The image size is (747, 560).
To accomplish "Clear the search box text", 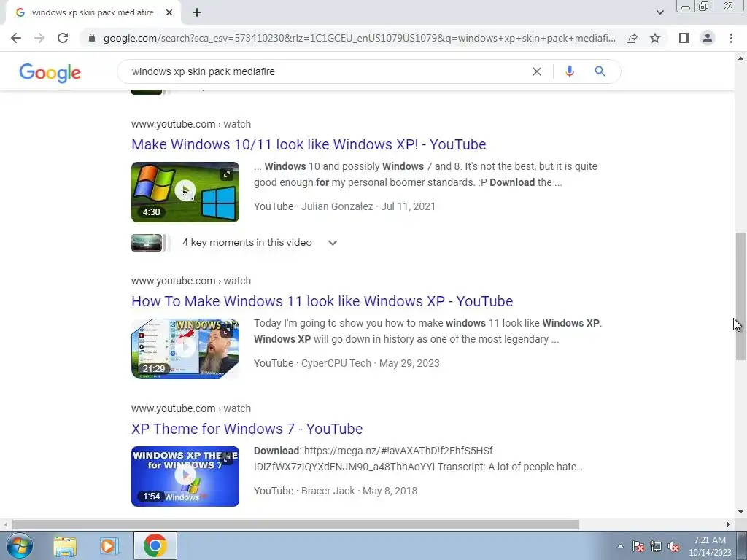I will tap(537, 71).
